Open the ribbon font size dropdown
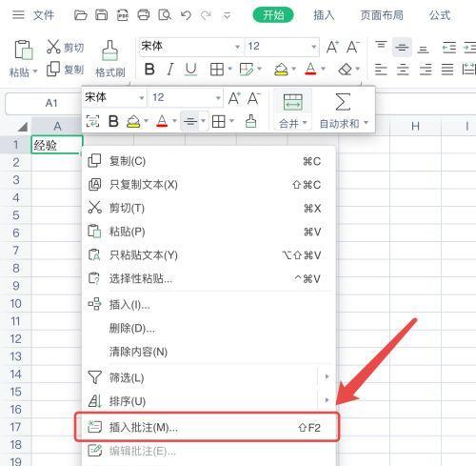 click(x=313, y=47)
